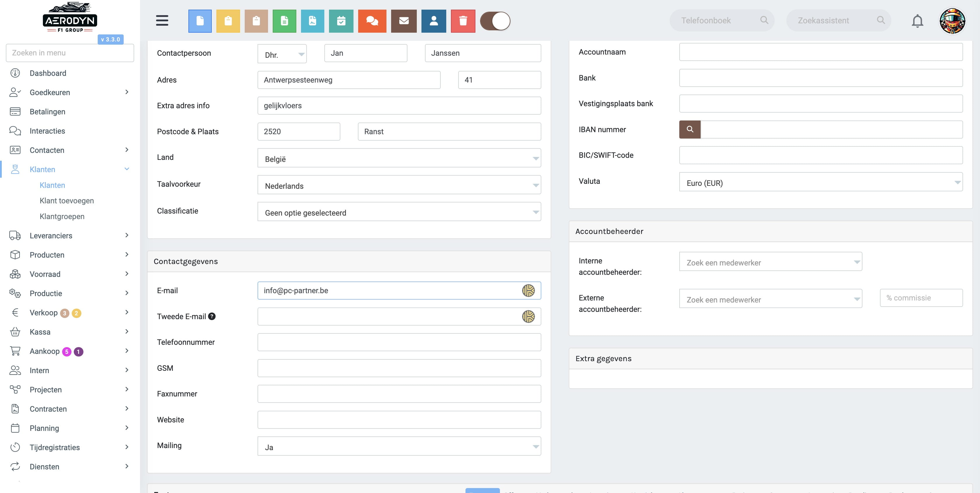
Task: Open the Taalvoorkeur dropdown
Action: [x=400, y=185]
